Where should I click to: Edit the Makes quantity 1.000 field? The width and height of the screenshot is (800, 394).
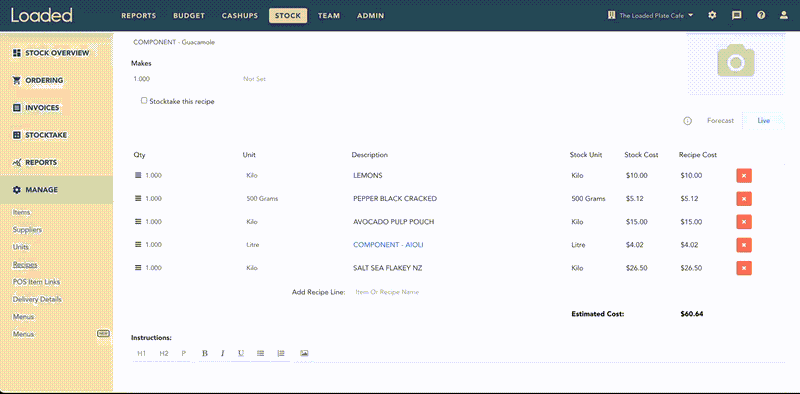(142, 79)
